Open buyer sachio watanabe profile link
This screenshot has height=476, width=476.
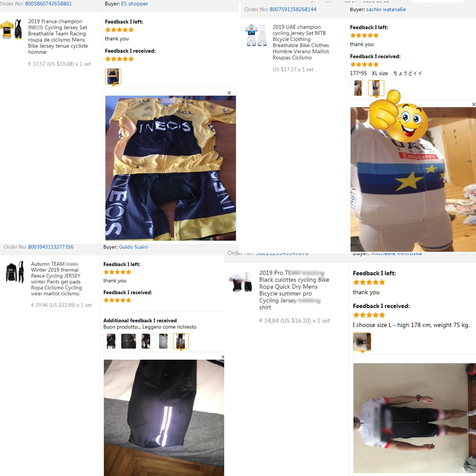click(386, 10)
